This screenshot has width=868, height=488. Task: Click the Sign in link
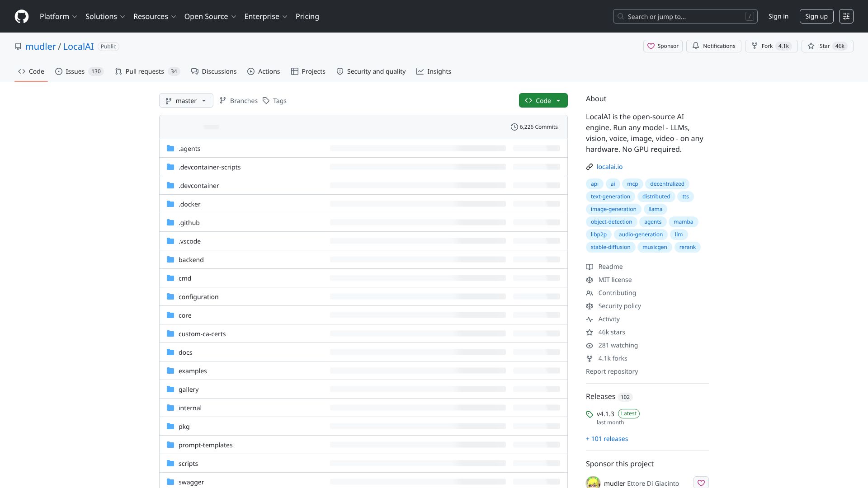(778, 16)
